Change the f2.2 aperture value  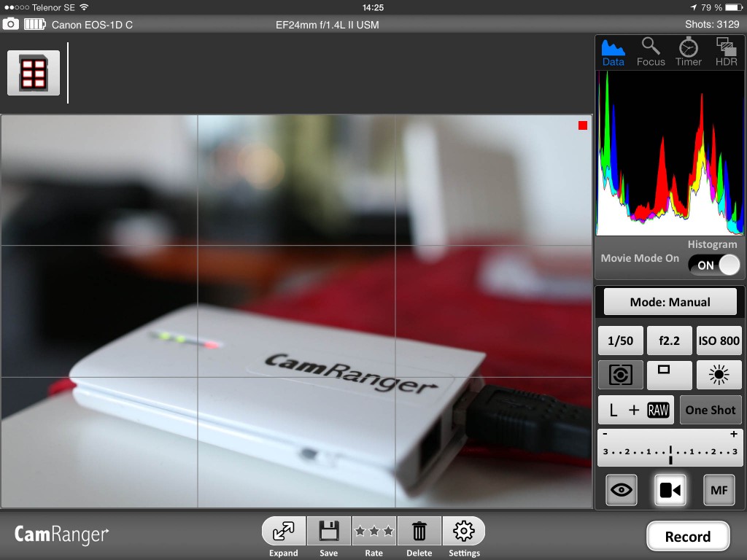pyautogui.click(x=670, y=341)
